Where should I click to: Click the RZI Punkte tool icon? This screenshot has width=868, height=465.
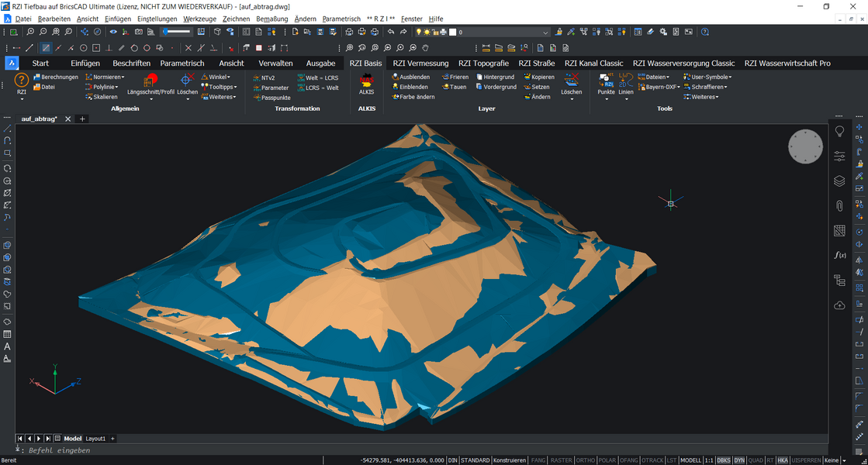point(606,80)
